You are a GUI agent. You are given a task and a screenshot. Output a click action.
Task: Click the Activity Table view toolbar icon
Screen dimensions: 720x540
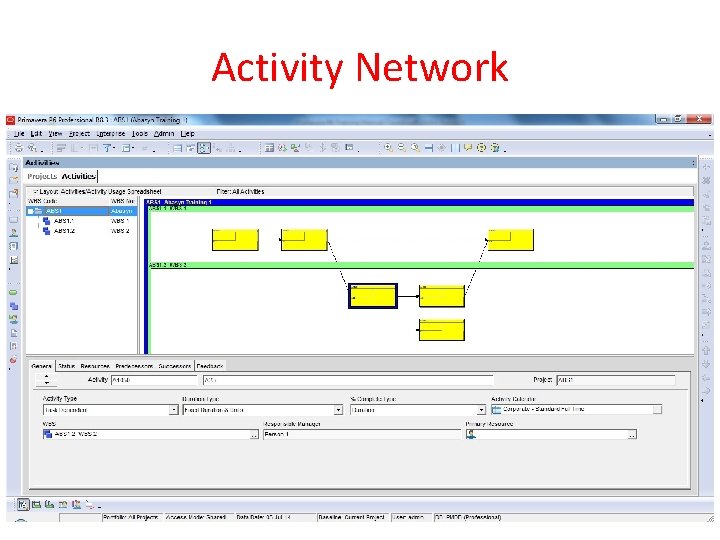178,148
